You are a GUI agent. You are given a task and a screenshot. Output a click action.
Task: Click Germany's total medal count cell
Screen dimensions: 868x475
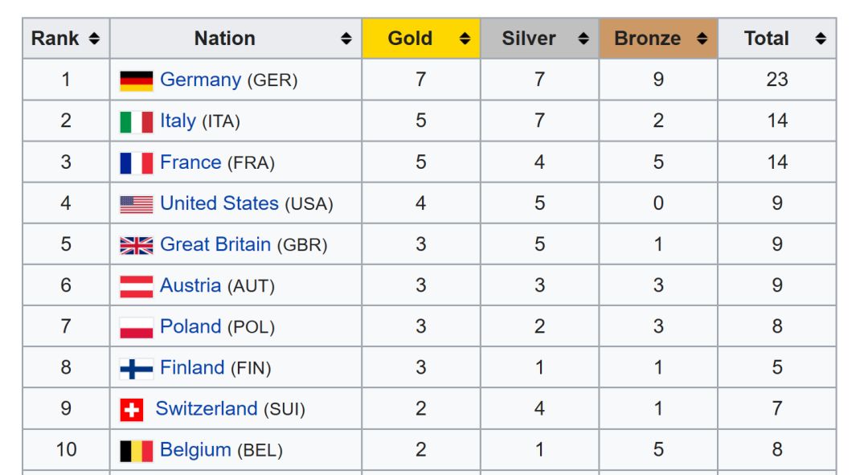pyautogui.click(x=776, y=80)
